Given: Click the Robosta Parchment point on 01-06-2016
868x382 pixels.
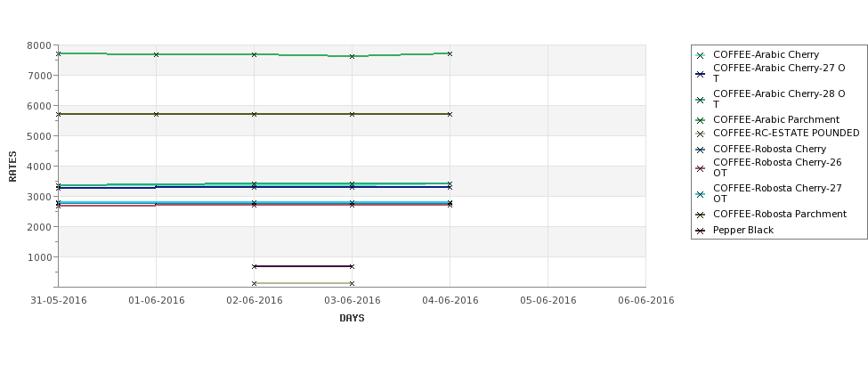Looking at the screenshot, I should pyautogui.click(x=156, y=114).
